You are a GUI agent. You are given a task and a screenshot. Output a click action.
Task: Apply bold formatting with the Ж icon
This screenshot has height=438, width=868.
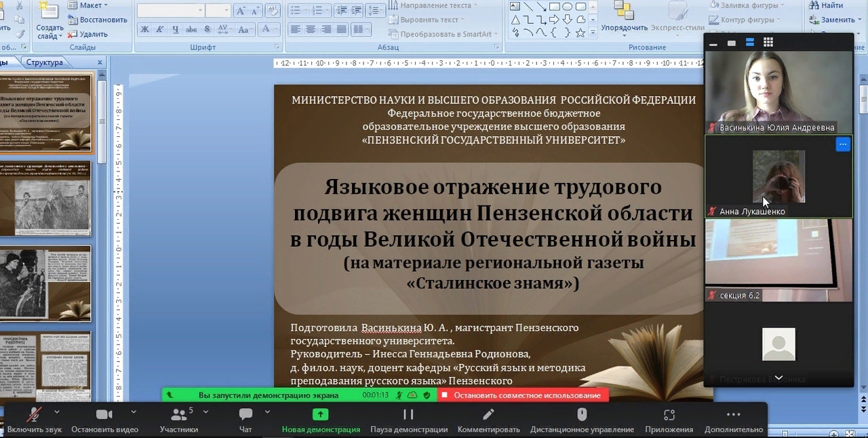(x=144, y=30)
